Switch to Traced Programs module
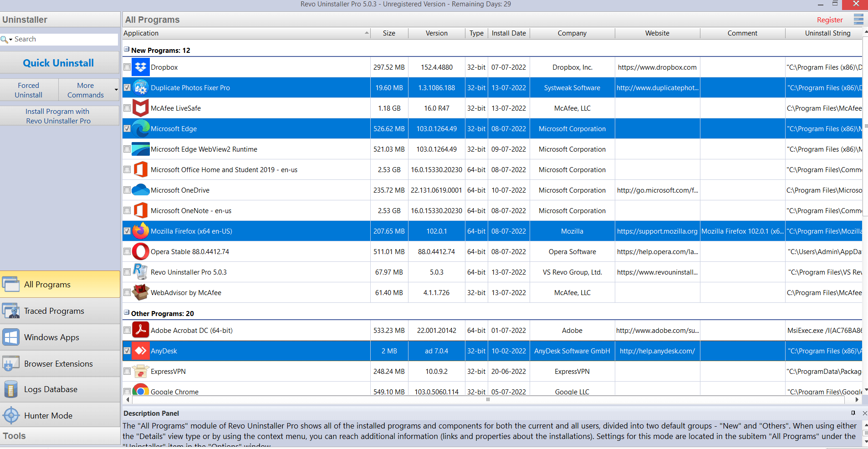868x449 pixels. coord(54,311)
